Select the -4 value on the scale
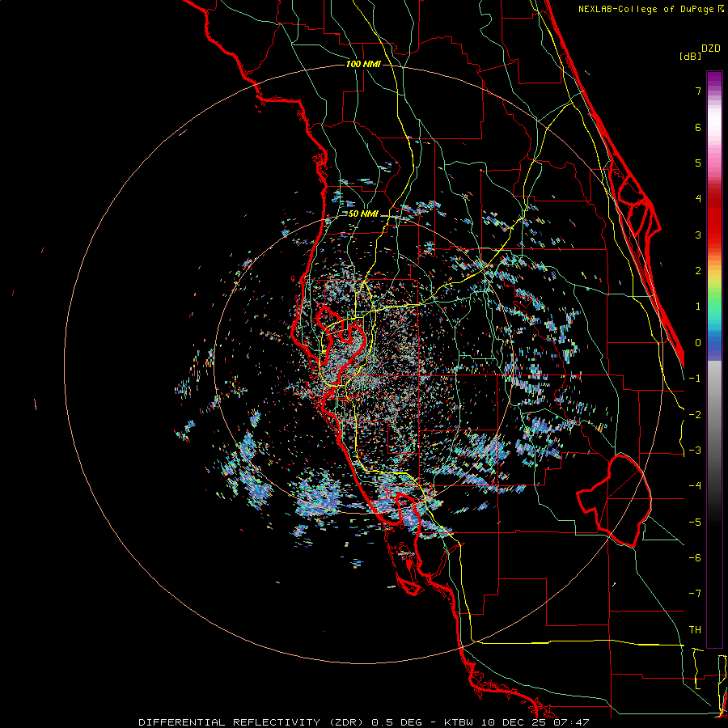The width and height of the screenshot is (728, 728). (695, 486)
